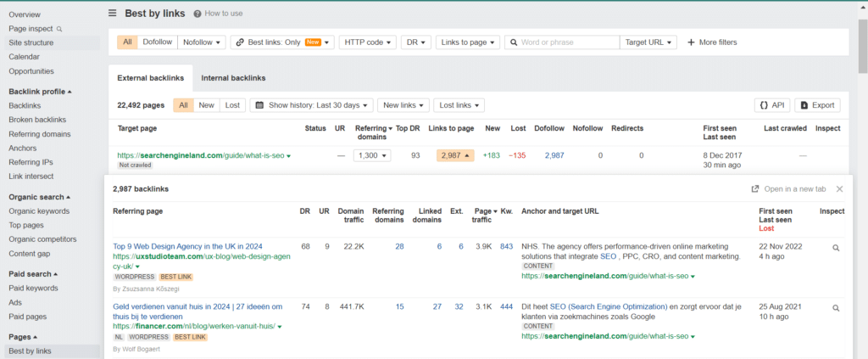Click the page vertical scrollbar
868x359 pixels.
(x=863, y=47)
